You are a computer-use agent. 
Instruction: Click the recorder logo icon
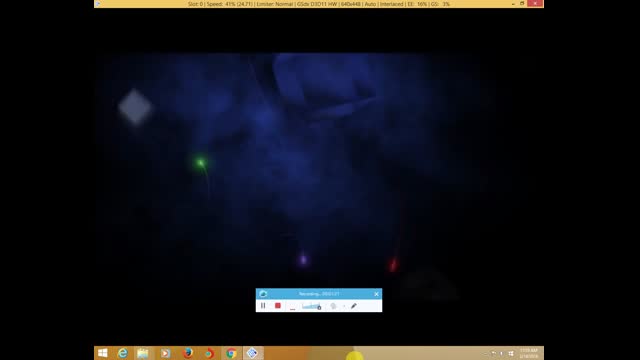[x=263, y=294]
